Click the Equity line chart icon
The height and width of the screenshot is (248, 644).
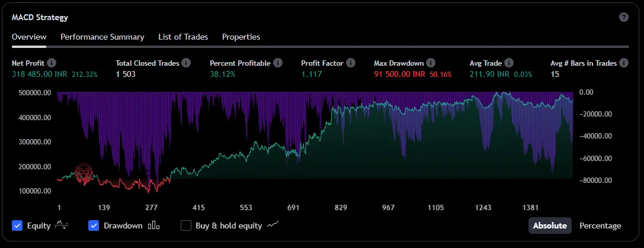(x=62, y=226)
